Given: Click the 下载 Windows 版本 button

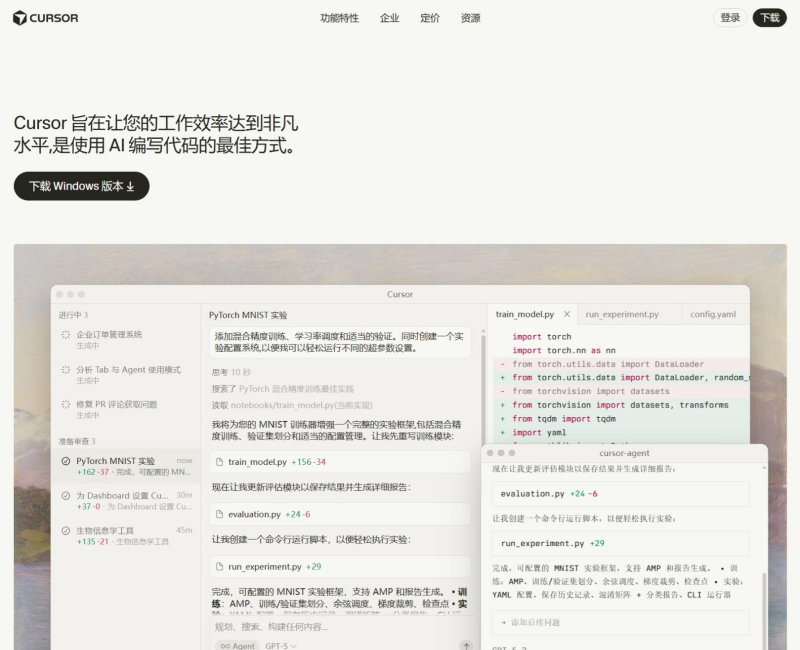Looking at the screenshot, I should click(x=81, y=186).
